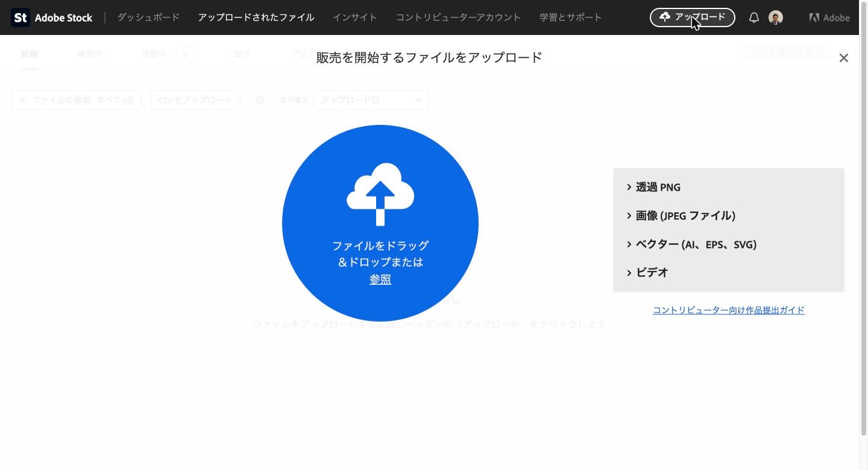Expand the ベクター (AI、EPS、SVG) section

pos(691,244)
